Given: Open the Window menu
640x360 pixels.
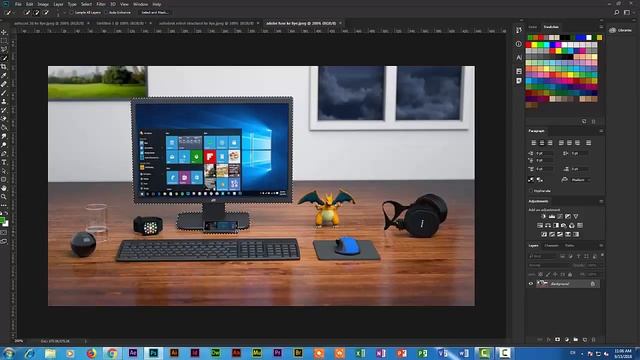Looking at the screenshot, I should [141, 4].
